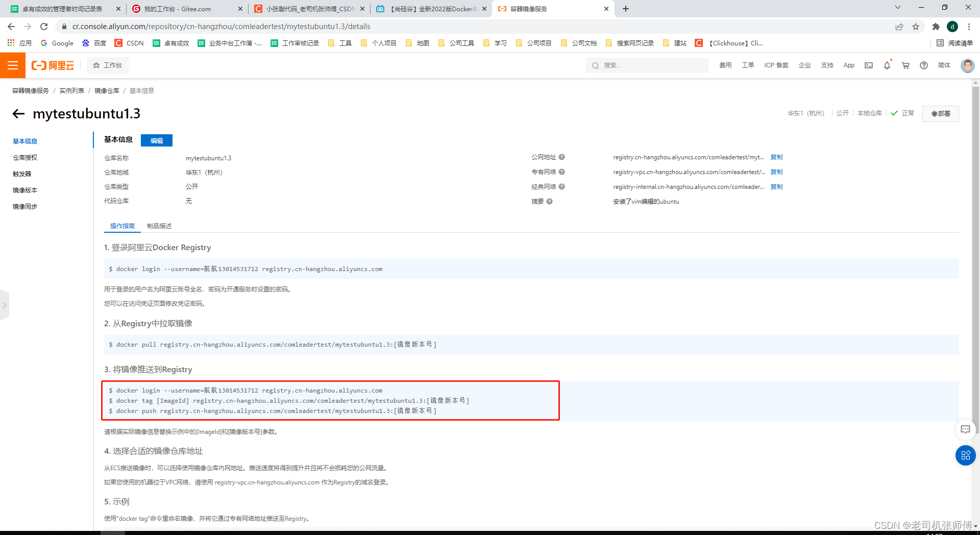Viewport: 980px width, 535px height.
Task: Open the browser extensions puzzle icon
Action: point(936,27)
